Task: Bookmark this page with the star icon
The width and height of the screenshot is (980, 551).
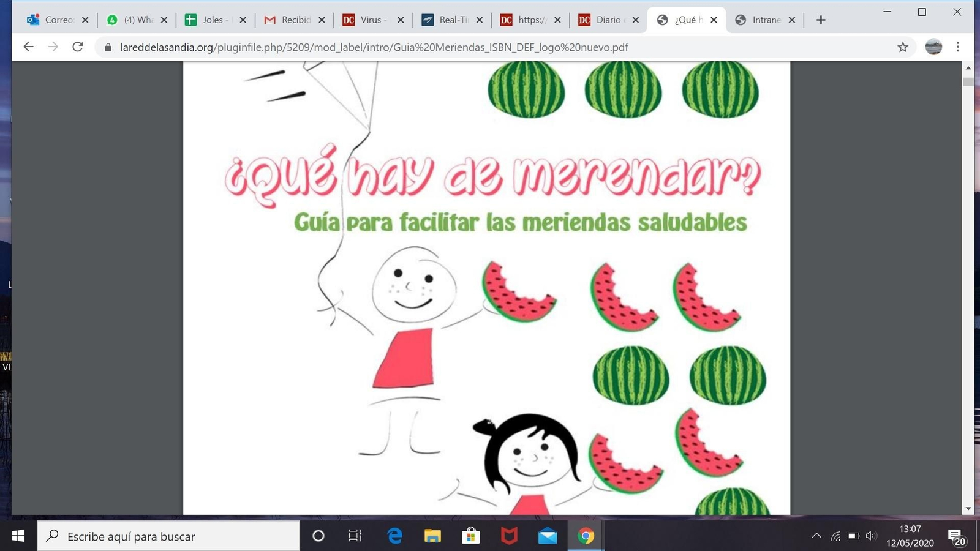Action: click(x=902, y=47)
